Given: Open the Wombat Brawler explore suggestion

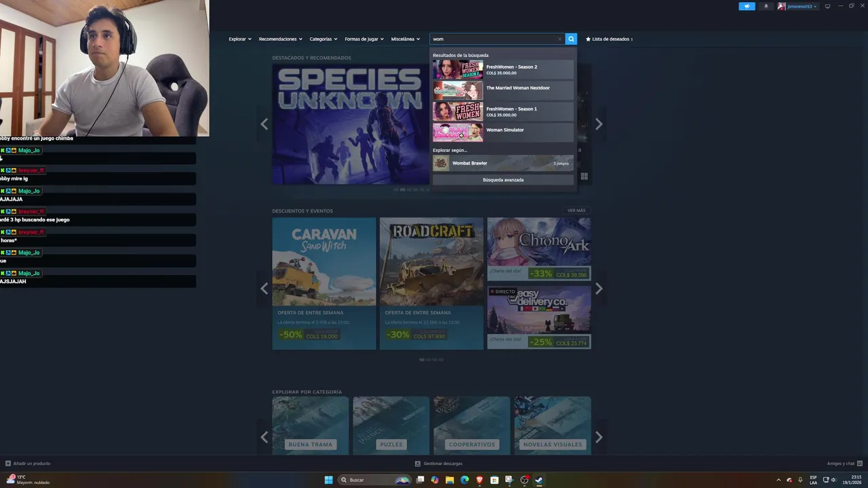Looking at the screenshot, I should tap(503, 163).
